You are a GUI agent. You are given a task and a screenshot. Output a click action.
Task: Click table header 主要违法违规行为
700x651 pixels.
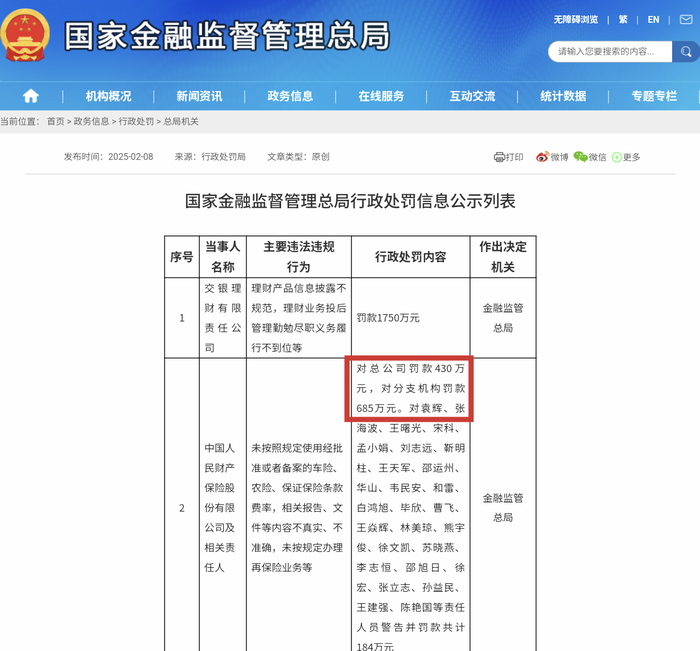click(x=299, y=257)
